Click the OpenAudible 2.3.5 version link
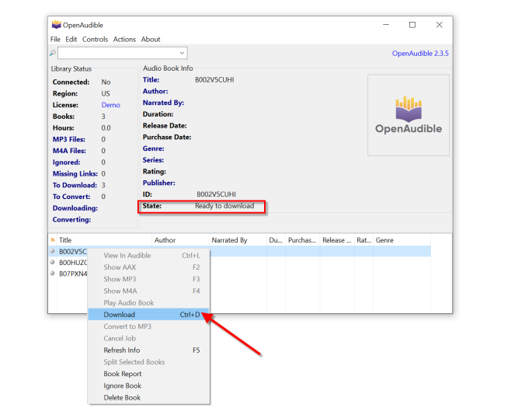 pos(420,54)
